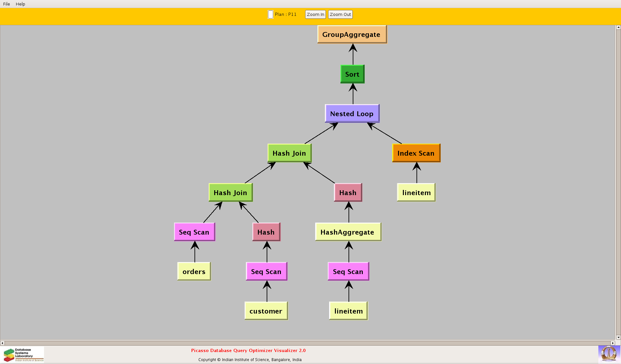Click the Seq Scan node above orders

(194, 232)
